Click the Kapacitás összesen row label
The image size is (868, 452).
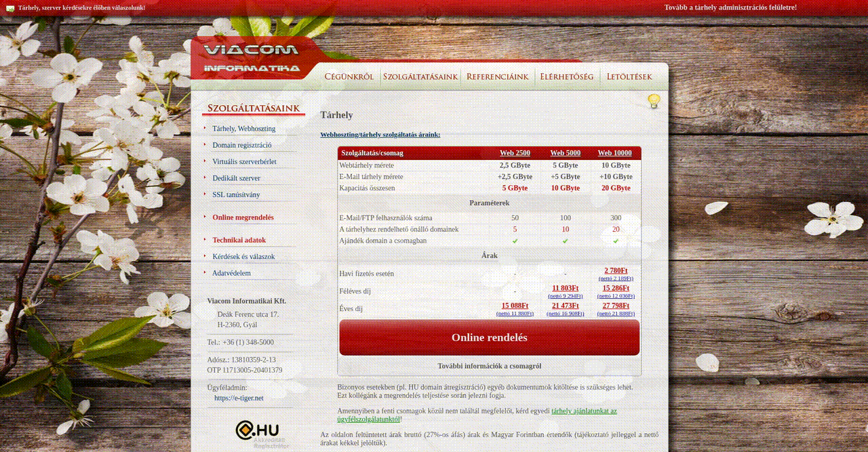pyautogui.click(x=367, y=188)
